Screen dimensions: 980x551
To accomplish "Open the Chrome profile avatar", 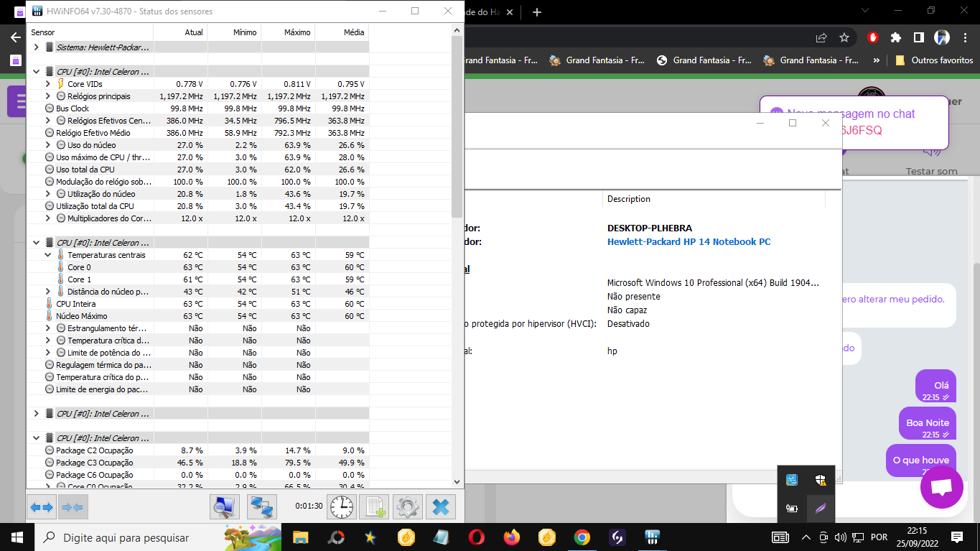I will pos(941,37).
